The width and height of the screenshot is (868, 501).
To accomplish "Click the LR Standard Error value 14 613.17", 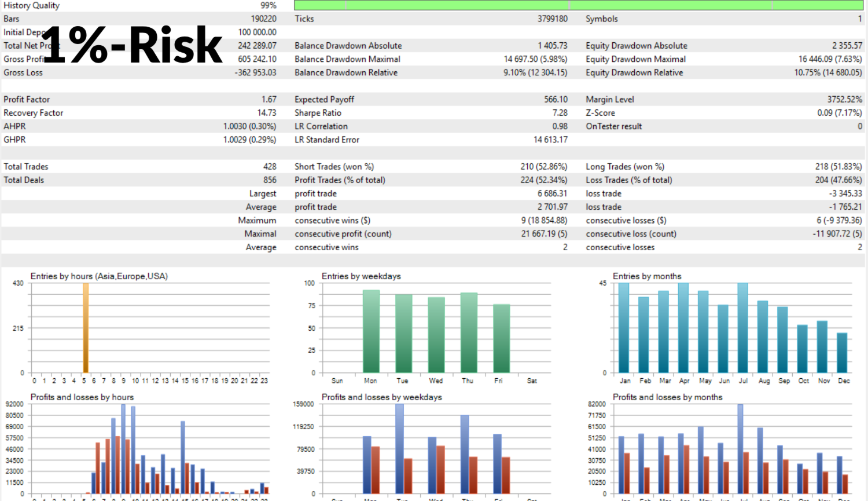I will (550, 140).
